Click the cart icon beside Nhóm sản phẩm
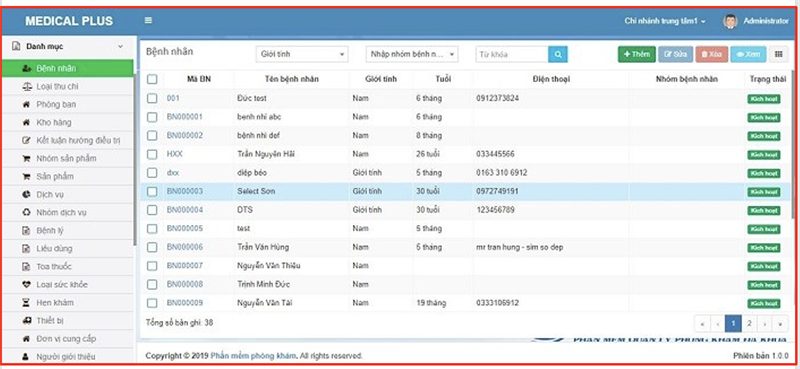800x369 pixels. click(x=27, y=159)
